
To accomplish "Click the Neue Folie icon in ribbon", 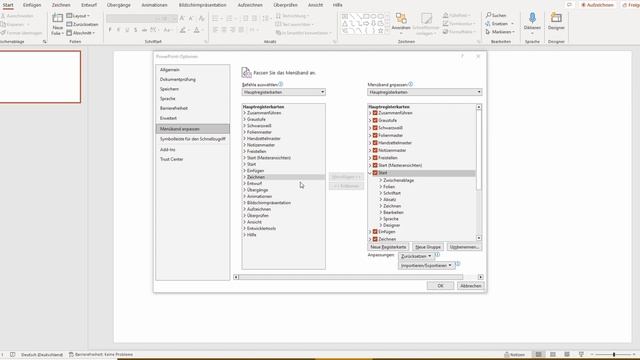I will [x=58, y=18].
